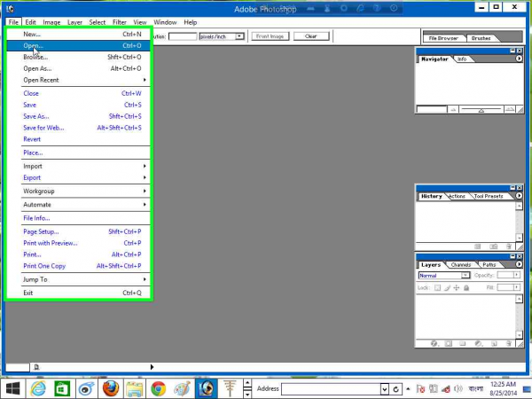Open the Layers palette flyout menu
532x399 pixels.
pos(519,264)
